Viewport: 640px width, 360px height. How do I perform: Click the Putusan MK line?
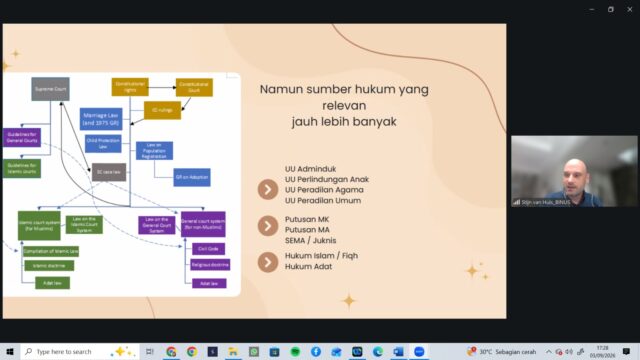pos(307,219)
